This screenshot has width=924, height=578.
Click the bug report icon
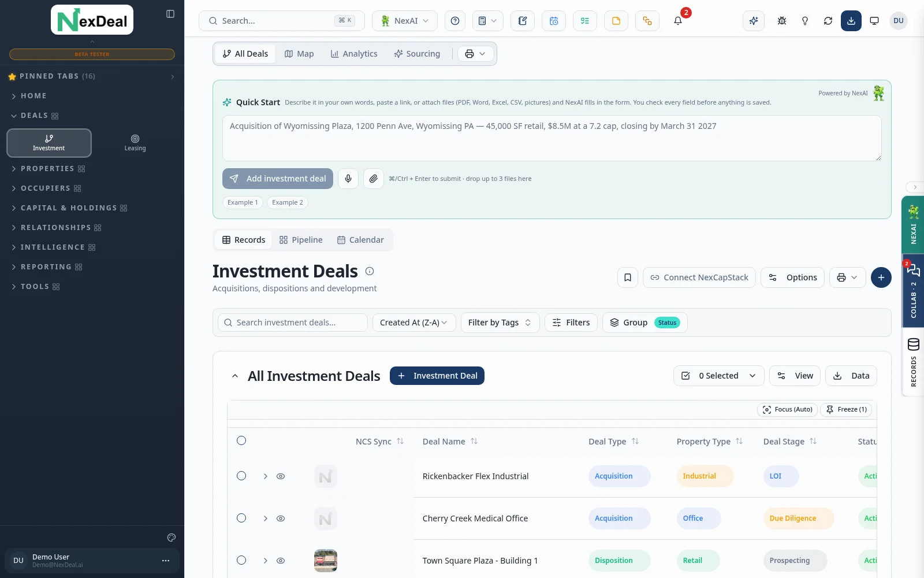click(x=782, y=21)
